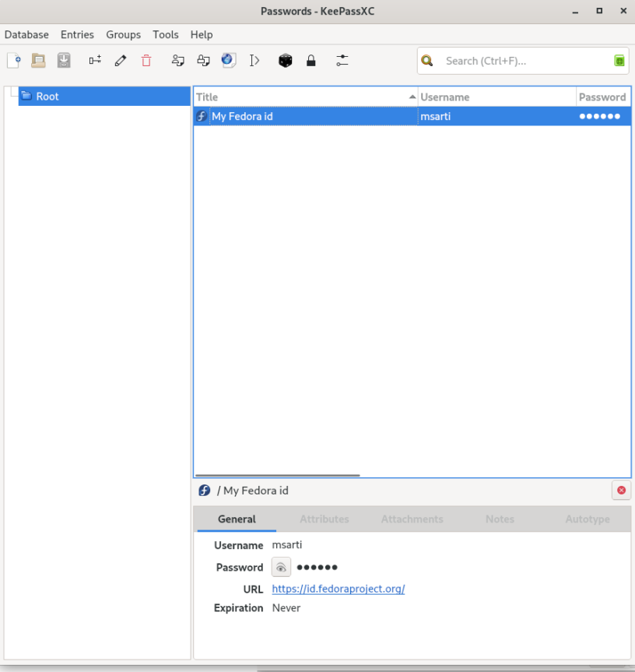Close the entry preview panel

point(621,491)
